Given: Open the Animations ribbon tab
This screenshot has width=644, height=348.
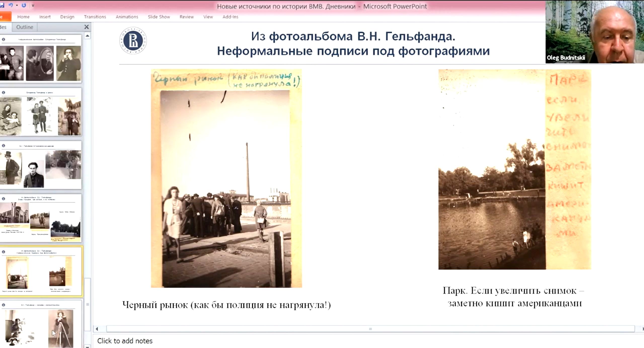Looking at the screenshot, I should (127, 17).
